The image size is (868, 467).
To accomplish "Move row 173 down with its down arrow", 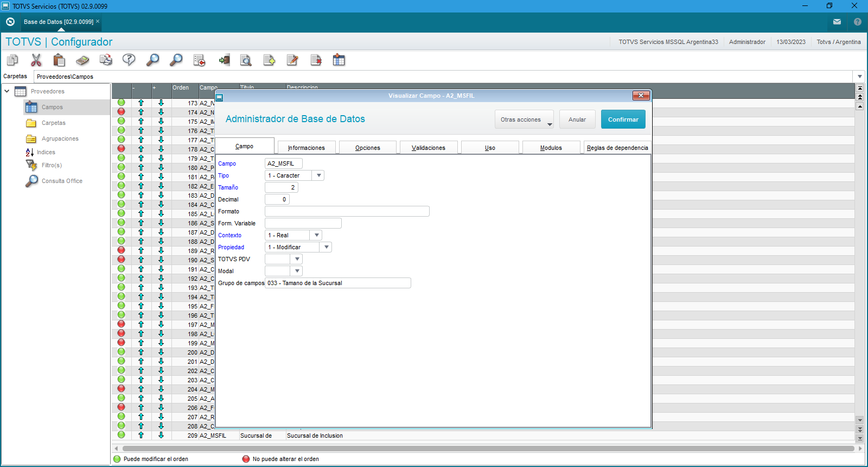I will [x=161, y=103].
